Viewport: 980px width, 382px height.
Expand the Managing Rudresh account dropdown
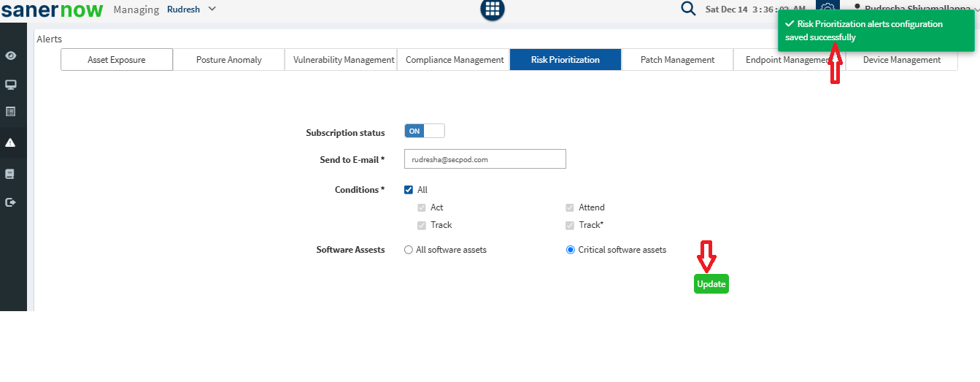click(x=191, y=9)
